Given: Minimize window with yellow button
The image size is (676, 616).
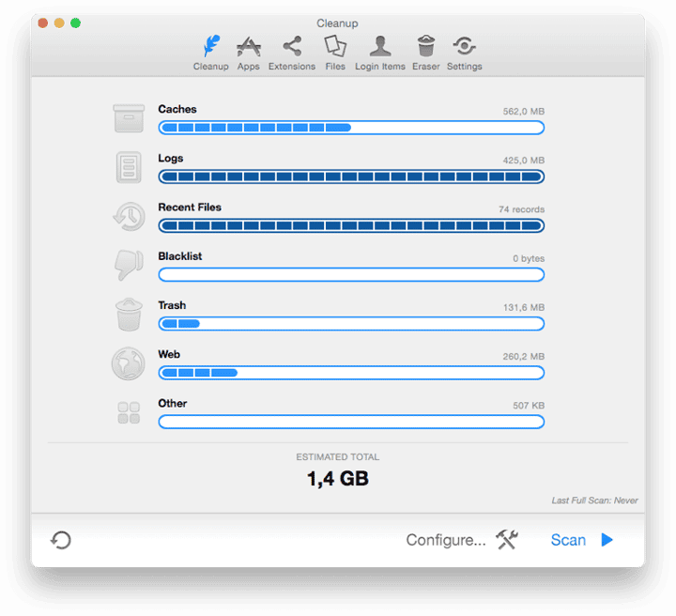Looking at the screenshot, I should [59, 23].
